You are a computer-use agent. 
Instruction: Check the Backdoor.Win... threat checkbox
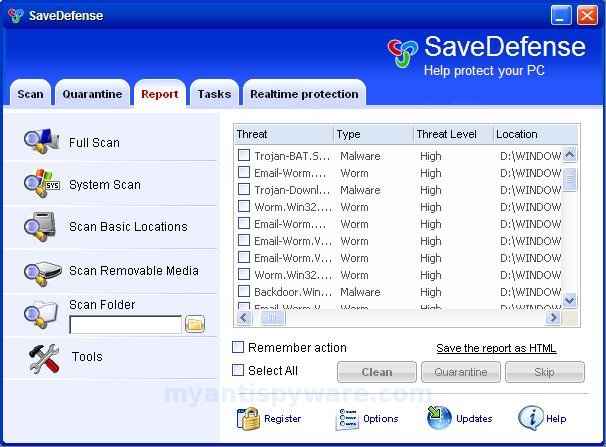[243, 291]
